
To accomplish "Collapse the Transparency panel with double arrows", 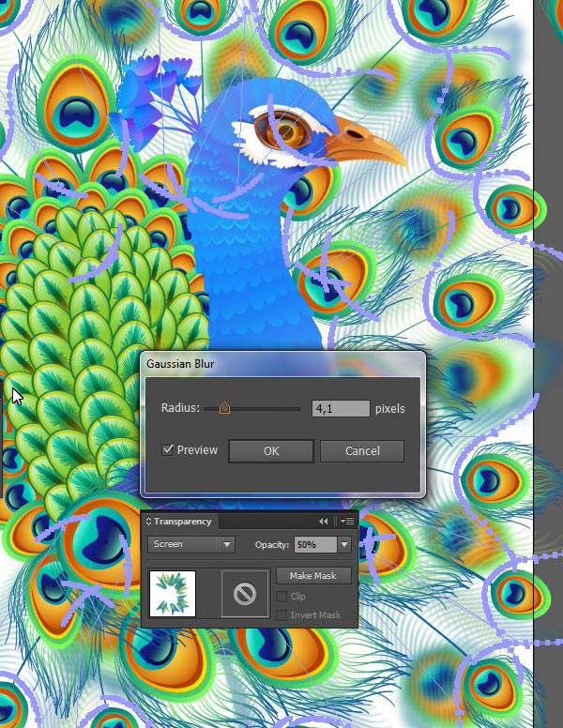I will click(x=324, y=522).
